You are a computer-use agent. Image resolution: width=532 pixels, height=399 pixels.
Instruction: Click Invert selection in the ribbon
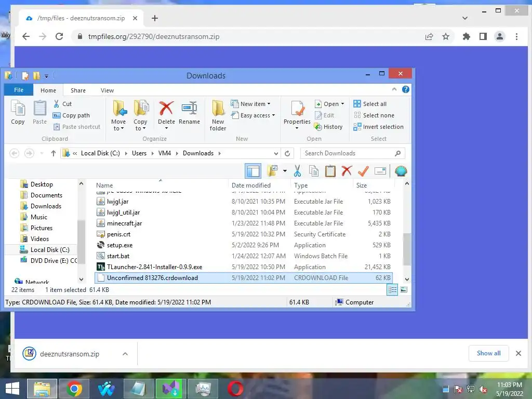[x=378, y=127]
